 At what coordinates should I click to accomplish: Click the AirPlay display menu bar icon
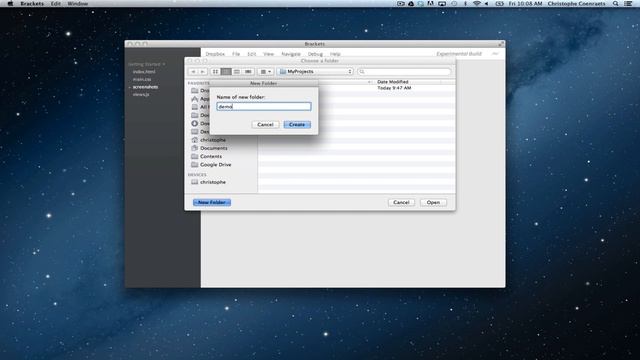[442, 4]
